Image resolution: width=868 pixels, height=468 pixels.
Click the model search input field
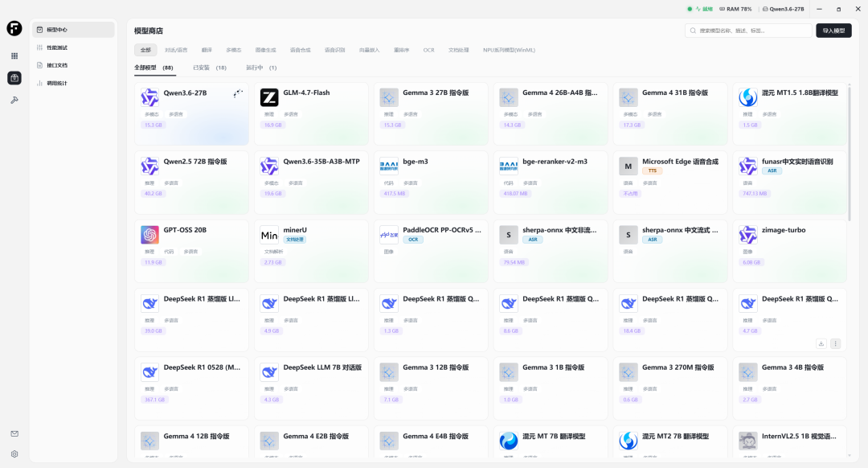click(x=748, y=31)
